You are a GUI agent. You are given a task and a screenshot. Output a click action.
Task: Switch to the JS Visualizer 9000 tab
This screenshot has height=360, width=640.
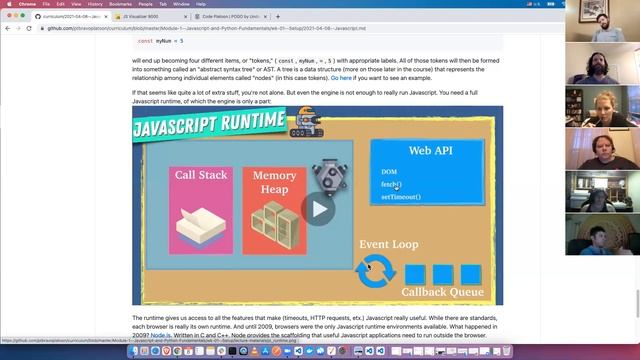151,17
